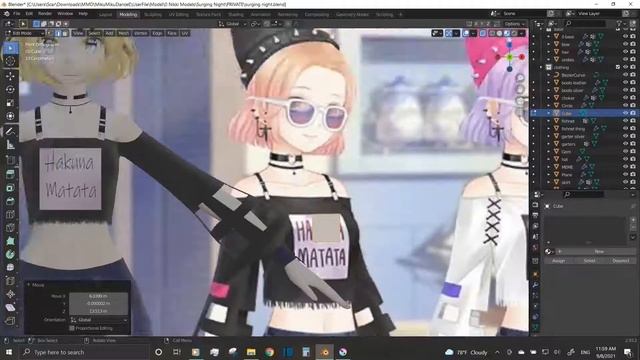Switch viewport to rendered shading
Viewport: 640px width, 360px height.
(514, 33)
